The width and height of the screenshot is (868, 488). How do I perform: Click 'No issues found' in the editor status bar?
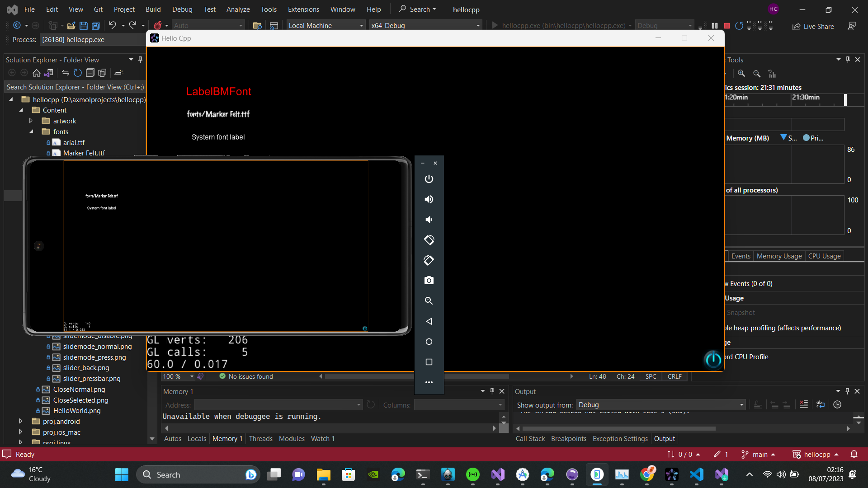[250, 376]
